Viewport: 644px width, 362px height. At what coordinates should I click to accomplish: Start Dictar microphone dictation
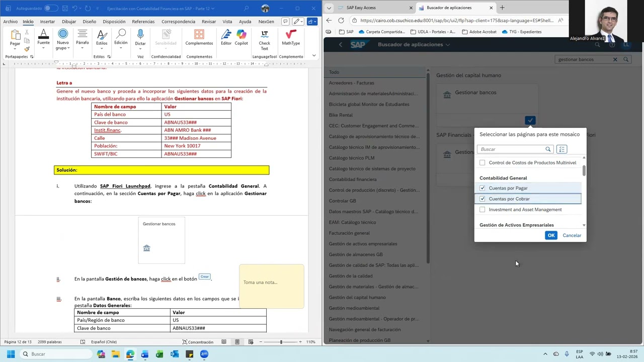[140, 38]
